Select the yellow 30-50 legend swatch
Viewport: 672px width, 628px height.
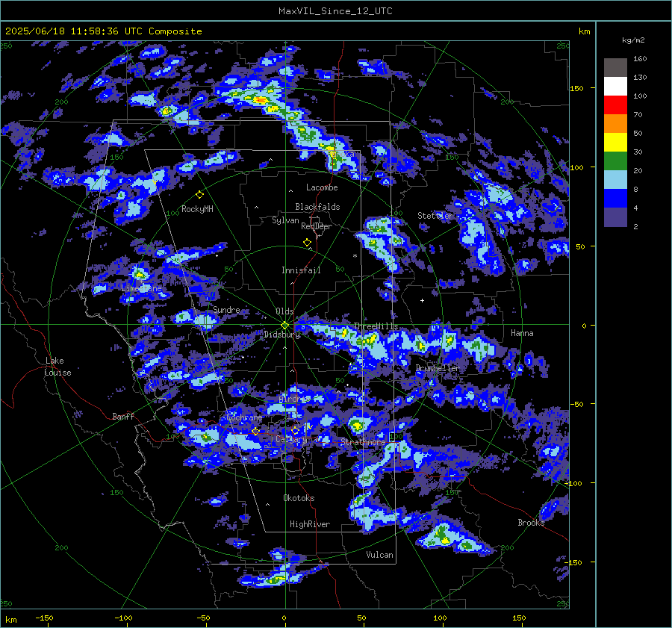pos(615,143)
